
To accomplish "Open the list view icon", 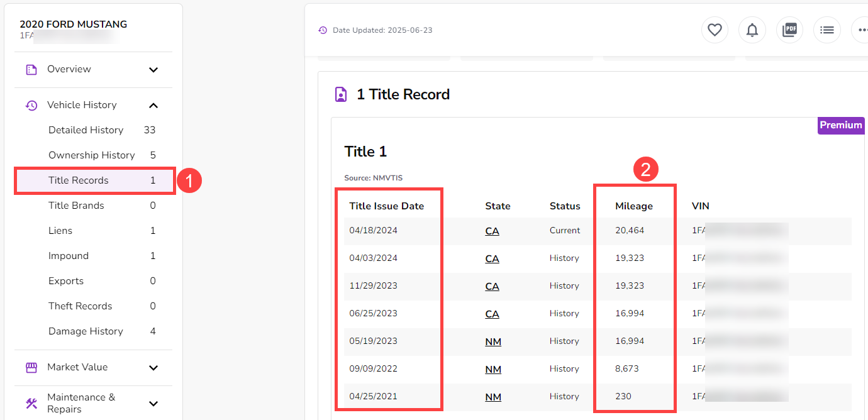I will click(827, 30).
